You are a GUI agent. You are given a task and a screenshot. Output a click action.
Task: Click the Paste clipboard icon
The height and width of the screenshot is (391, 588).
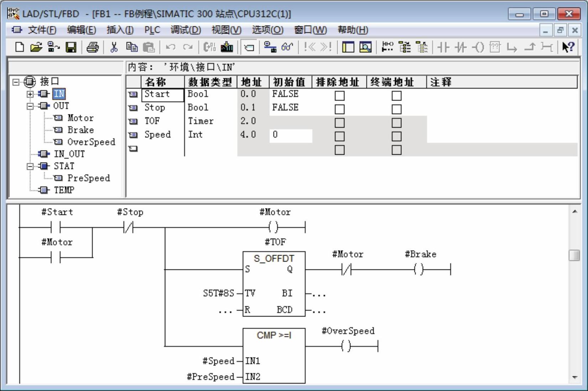[149, 47]
